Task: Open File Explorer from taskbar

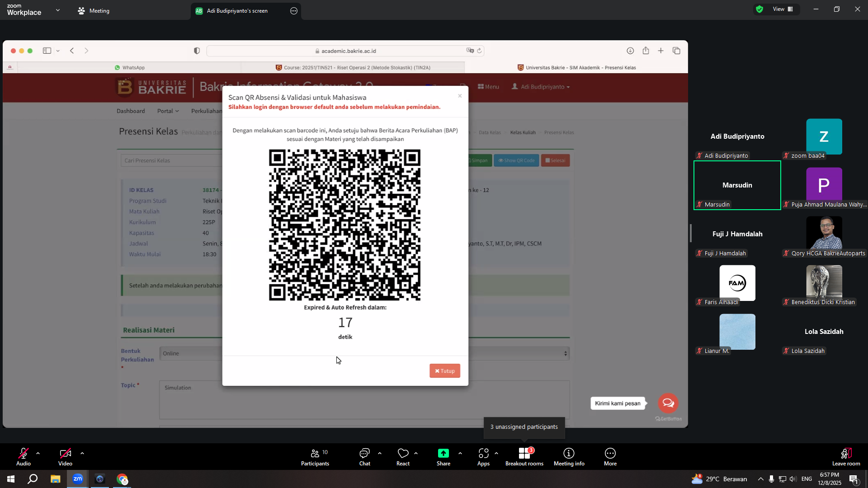Action: tap(55, 479)
